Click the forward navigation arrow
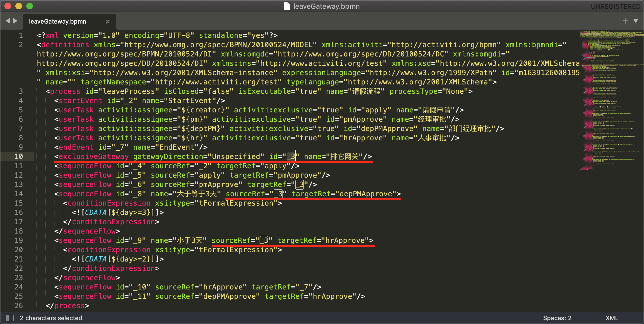Viewport: 644px width, 324px height. (x=15, y=21)
